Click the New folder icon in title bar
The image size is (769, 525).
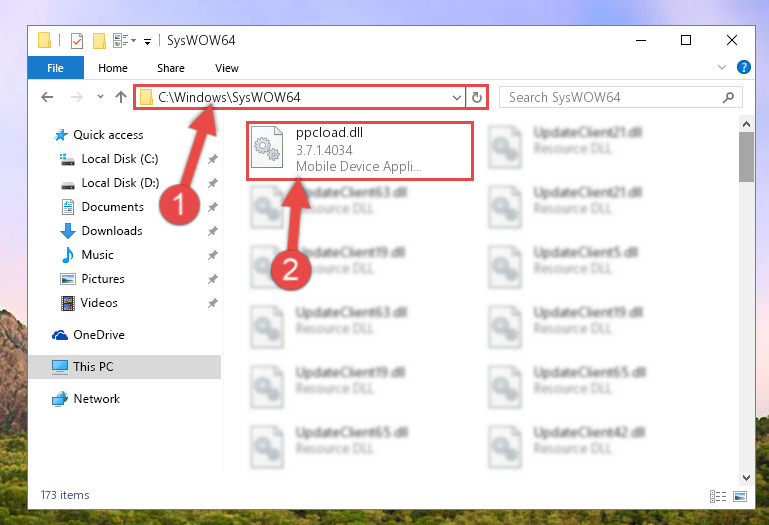click(x=99, y=41)
